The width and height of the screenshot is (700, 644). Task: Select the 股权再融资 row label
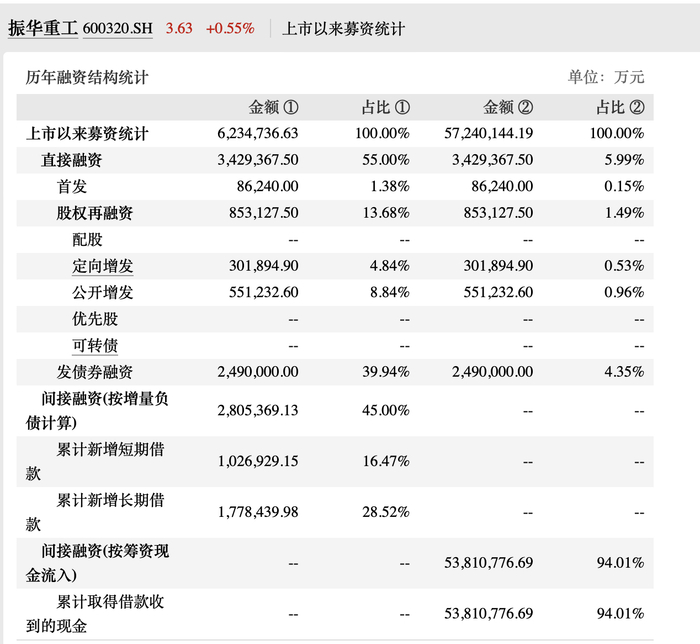(95, 213)
